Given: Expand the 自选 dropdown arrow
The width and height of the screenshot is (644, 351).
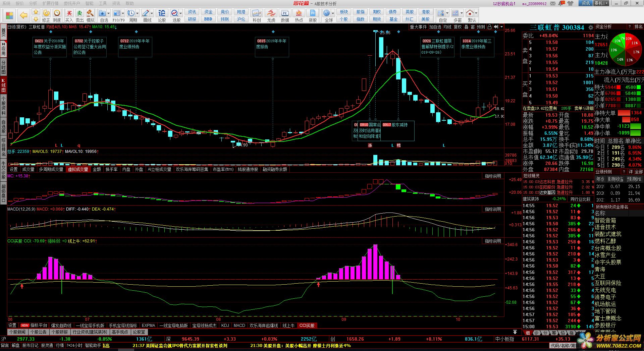Looking at the screenshot, I should click(x=108, y=13).
